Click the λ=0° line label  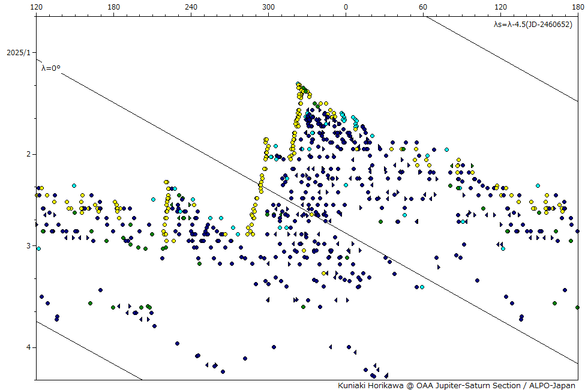pyautogui.click(x=51, y=68)
